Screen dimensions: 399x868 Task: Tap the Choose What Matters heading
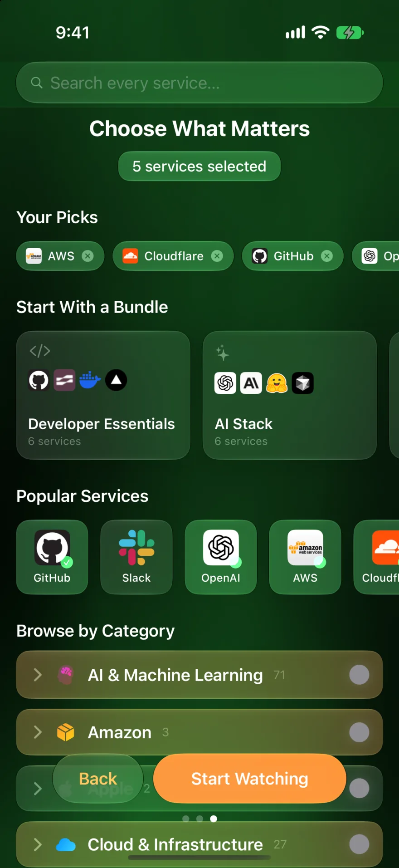(199, 128)
